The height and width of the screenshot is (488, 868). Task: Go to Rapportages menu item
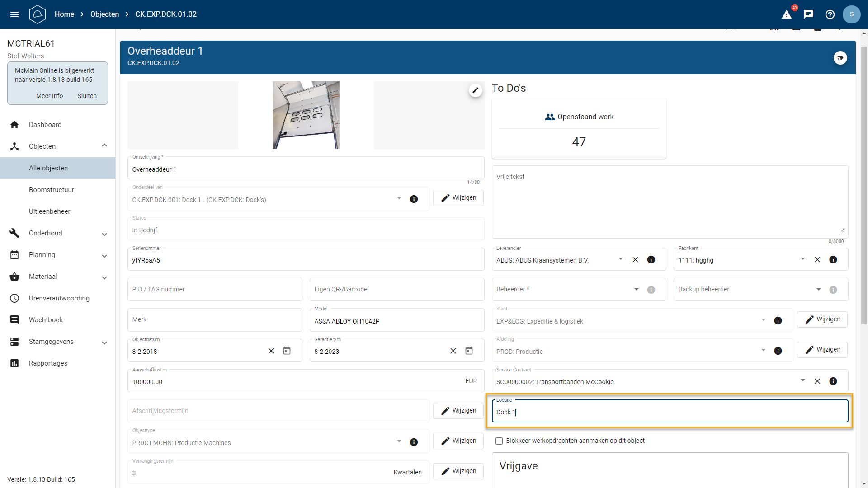48,363
